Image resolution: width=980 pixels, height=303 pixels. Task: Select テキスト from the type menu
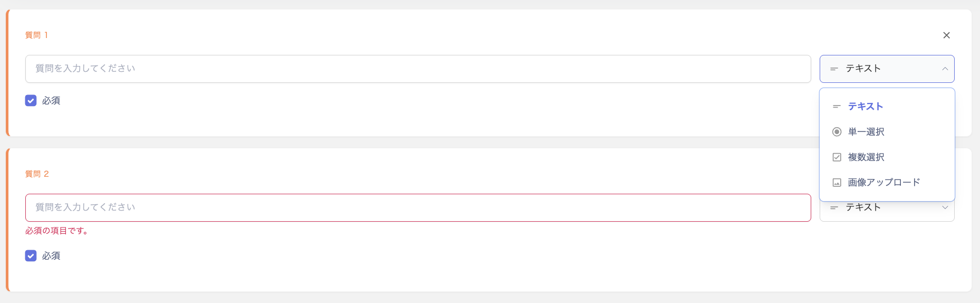(865, 107)
